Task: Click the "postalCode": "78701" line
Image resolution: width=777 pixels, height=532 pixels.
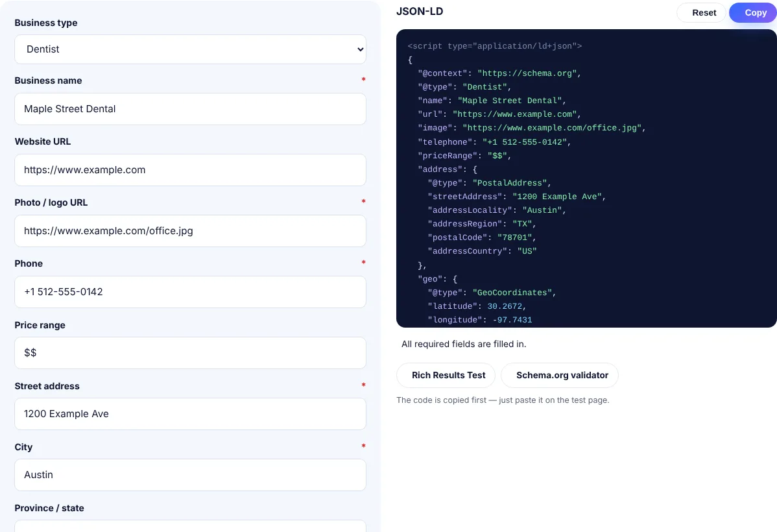Action: [x=482, y=237]
